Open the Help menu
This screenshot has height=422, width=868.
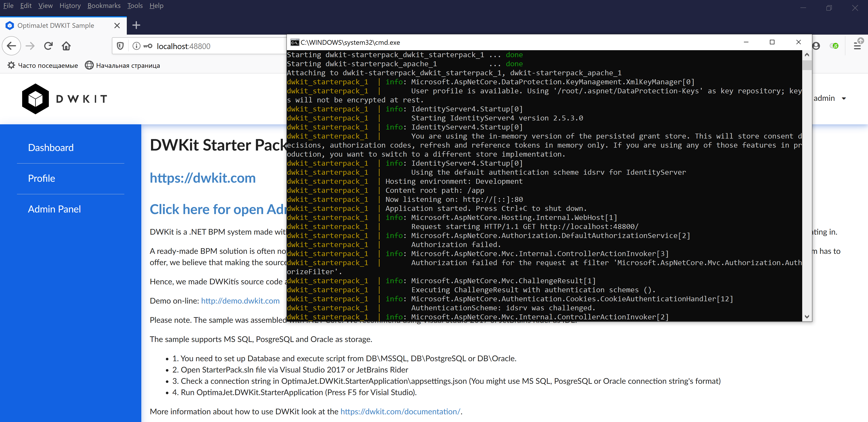coord(156,6)
